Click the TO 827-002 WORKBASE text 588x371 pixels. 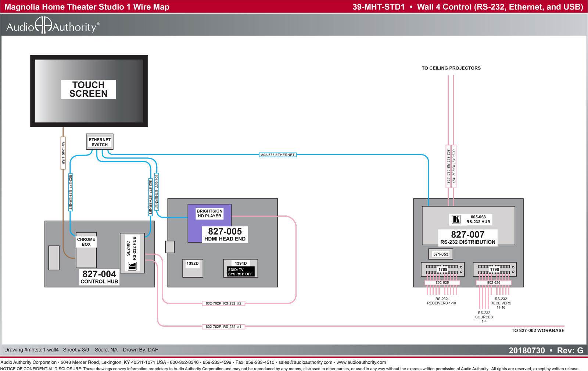coord(538,331)
